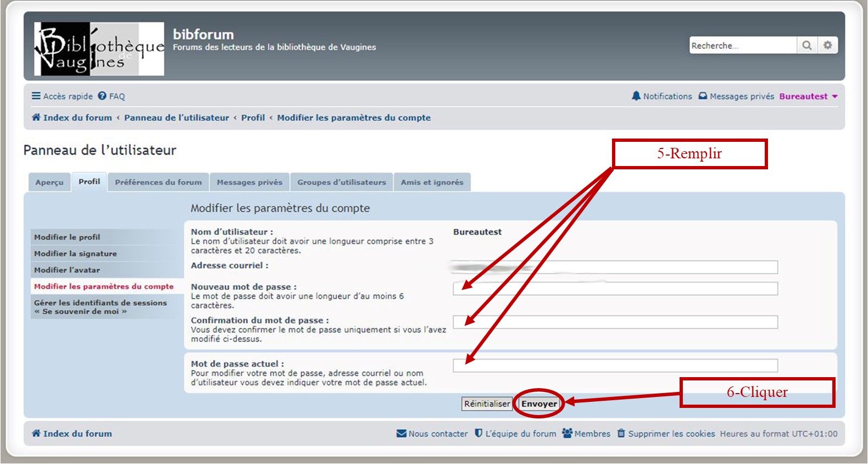This screenshot has height=464, width=868.
Task: Click Nous contacter envelope icon
Action: 401,434
